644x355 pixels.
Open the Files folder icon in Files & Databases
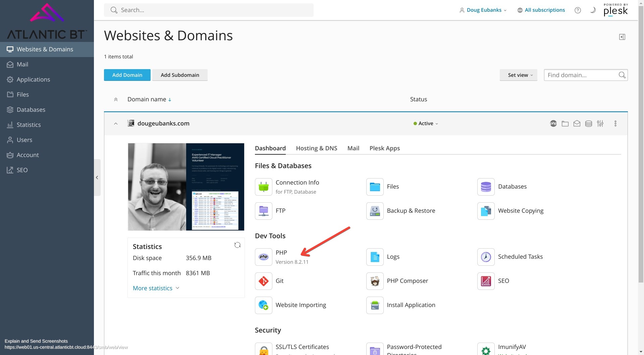coord(375,187)
